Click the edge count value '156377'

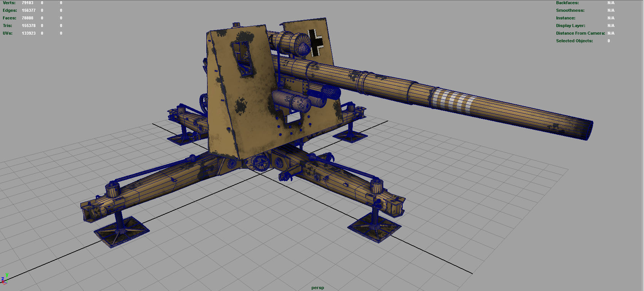click(x=29, y=10)
